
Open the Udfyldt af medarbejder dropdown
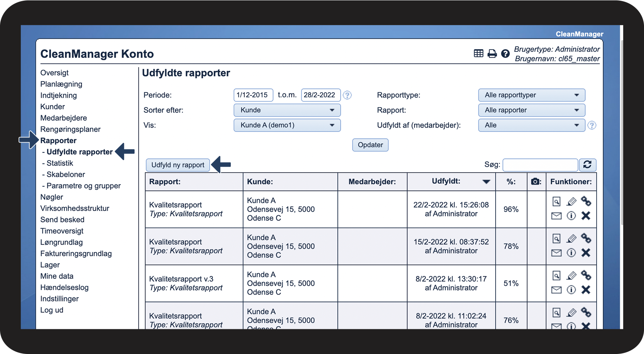coord(531,125)
